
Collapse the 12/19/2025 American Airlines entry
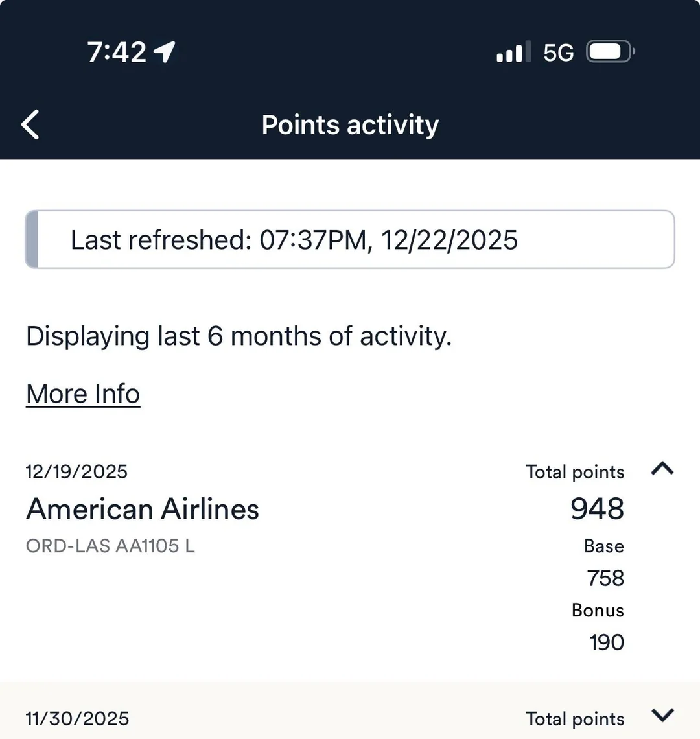662,469
